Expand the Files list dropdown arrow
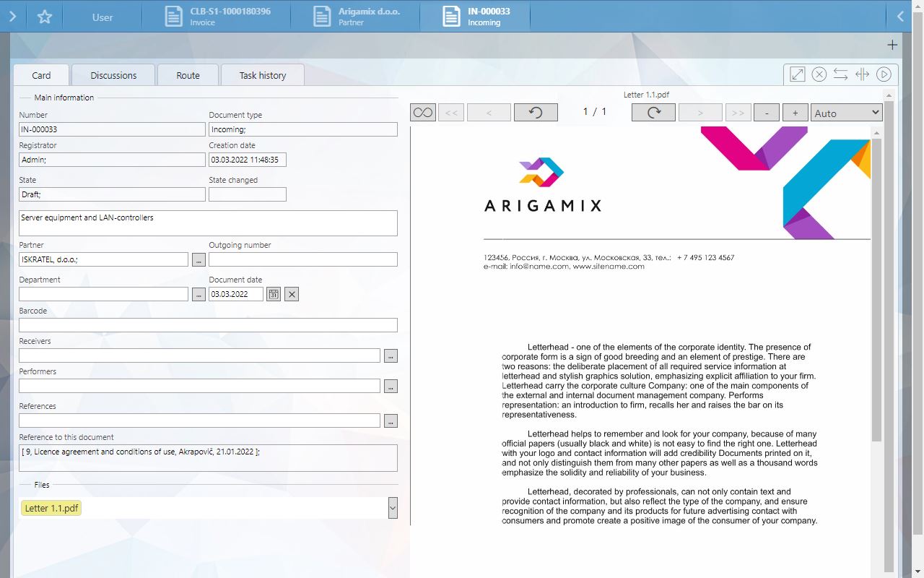Image resolution: width=924 pixels, height=578 pixels. tap(393, 508)
